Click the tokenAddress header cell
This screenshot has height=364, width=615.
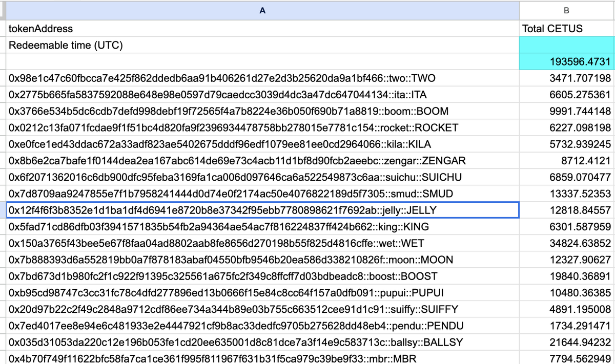(262, 29)
